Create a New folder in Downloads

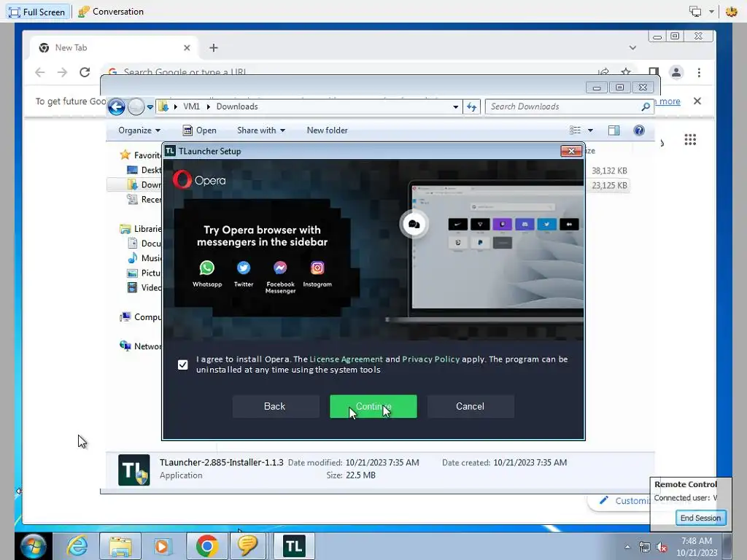[327, 131]
